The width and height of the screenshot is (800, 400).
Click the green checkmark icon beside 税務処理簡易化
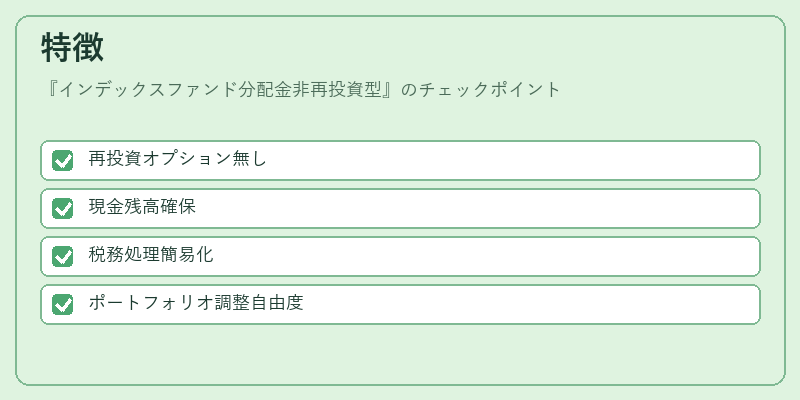pos(63,256)
